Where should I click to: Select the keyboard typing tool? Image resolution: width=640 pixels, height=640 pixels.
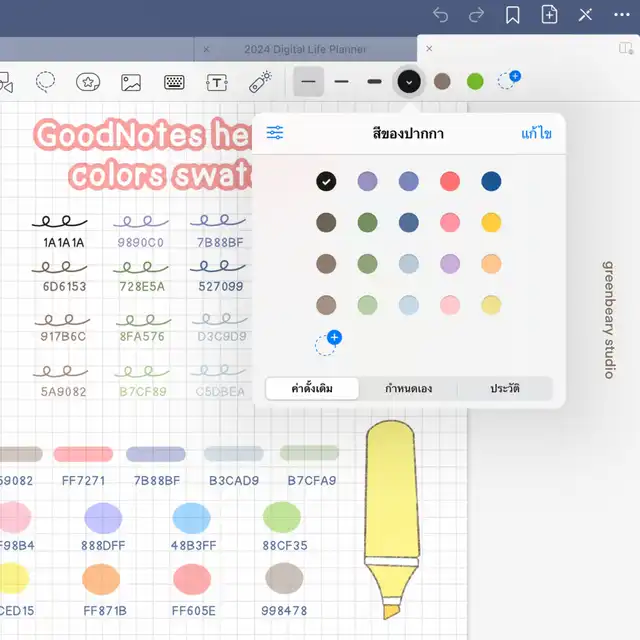point(174,82)
